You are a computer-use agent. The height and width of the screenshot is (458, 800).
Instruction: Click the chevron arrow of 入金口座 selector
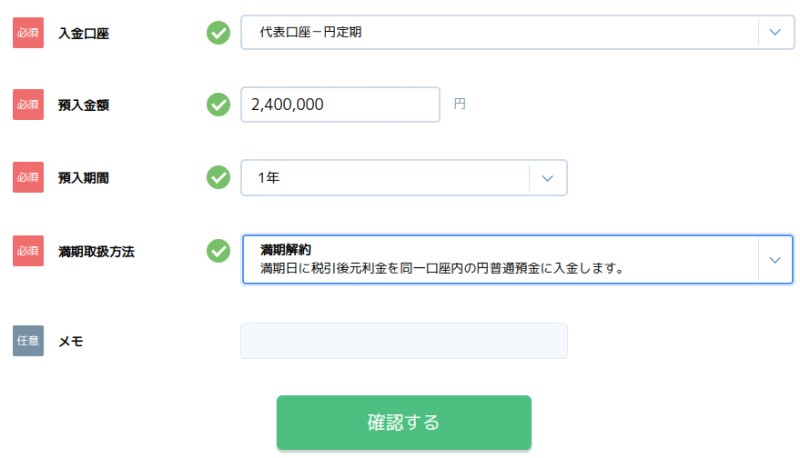(775, 33)
